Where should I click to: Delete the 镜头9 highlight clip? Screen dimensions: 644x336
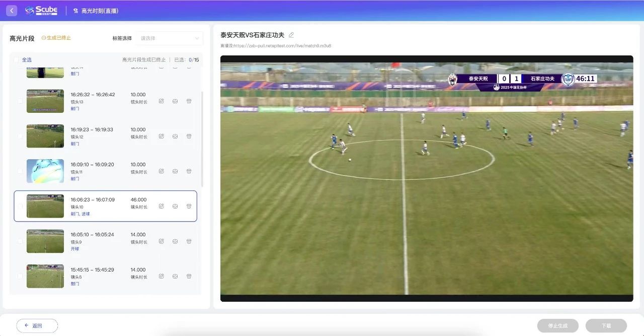(189, 241)
